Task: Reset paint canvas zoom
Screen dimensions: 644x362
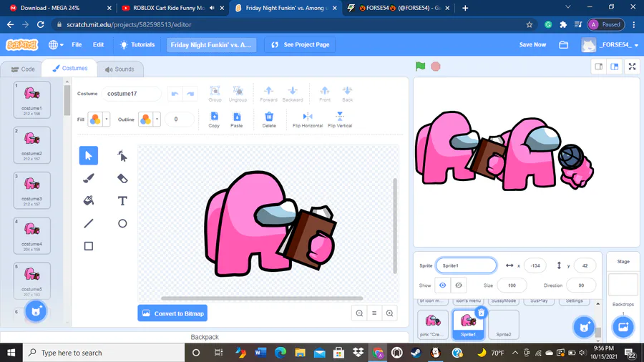Action: tap(374, 313)
